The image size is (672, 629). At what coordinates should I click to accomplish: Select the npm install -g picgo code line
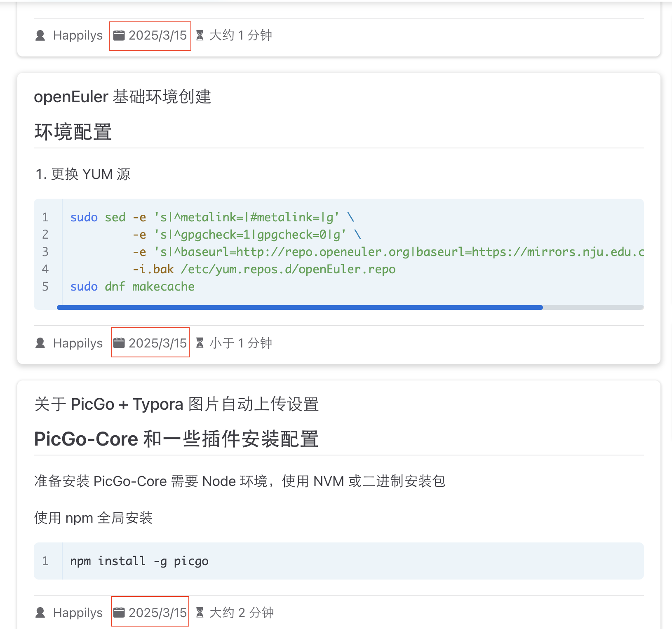coord(139,561)
